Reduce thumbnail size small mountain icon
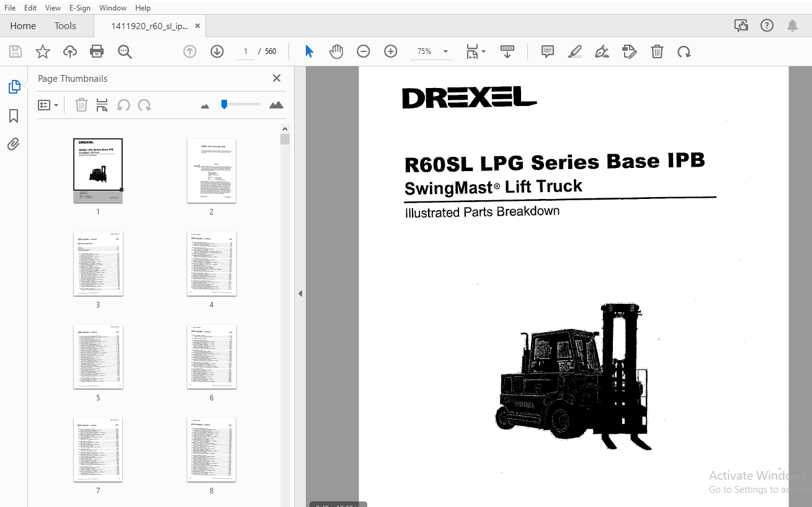Viewport: 812px width, 507px height. [205, 106]
